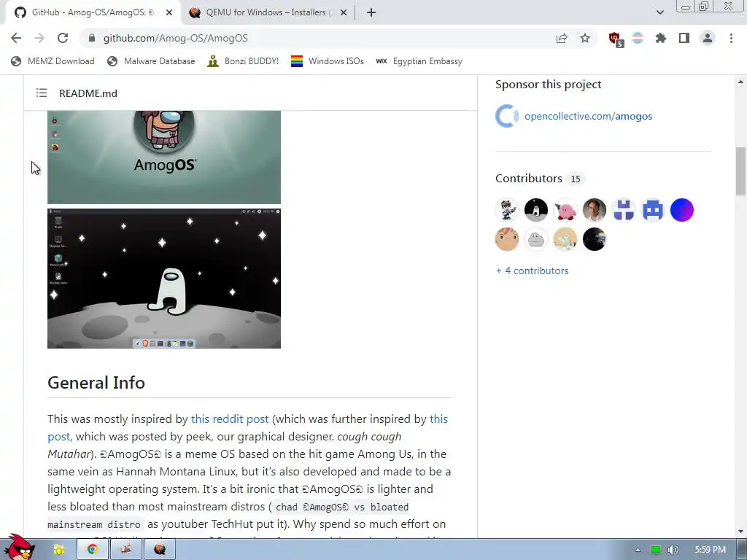This screenshot has width=747, height=560.
Task: Open the gray rock contributor avatar
Action: point(536,239)
